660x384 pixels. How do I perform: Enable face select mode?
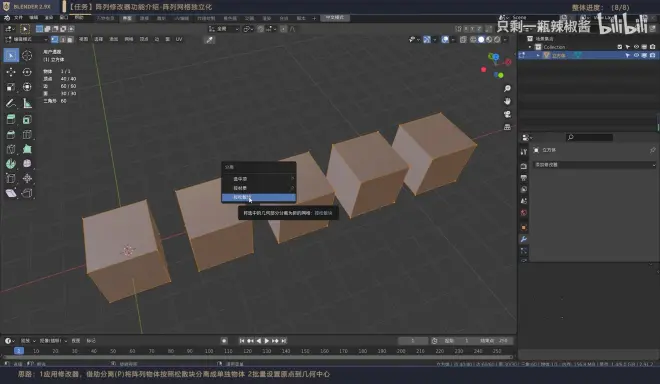pyautogui.click(x=70, y=39)
